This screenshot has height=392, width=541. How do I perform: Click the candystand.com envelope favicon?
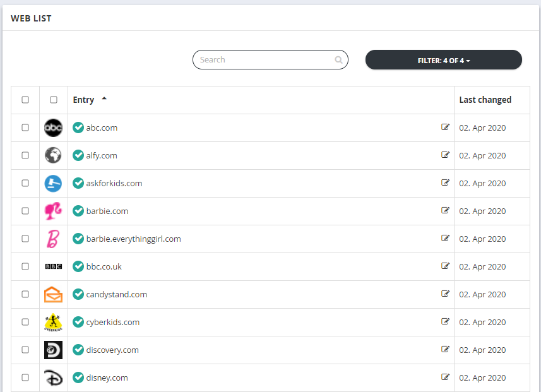point(53,294)
